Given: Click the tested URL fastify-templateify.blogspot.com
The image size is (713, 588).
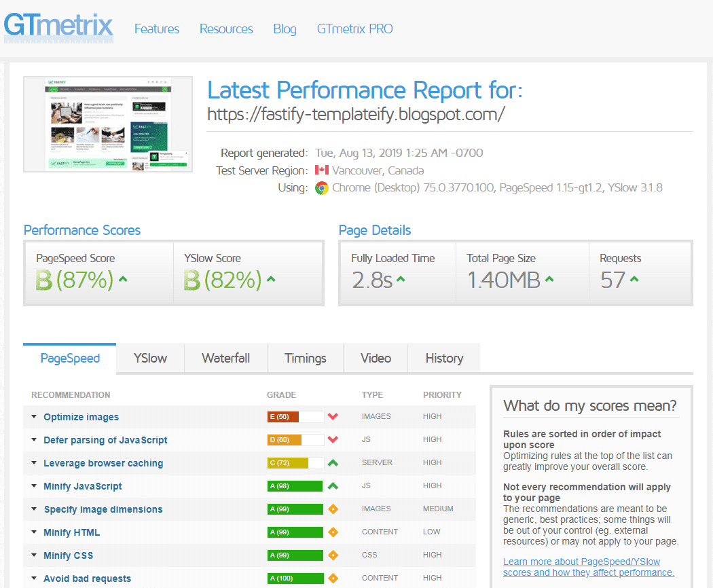Looking at the screenshot, I should click(356, 113).
